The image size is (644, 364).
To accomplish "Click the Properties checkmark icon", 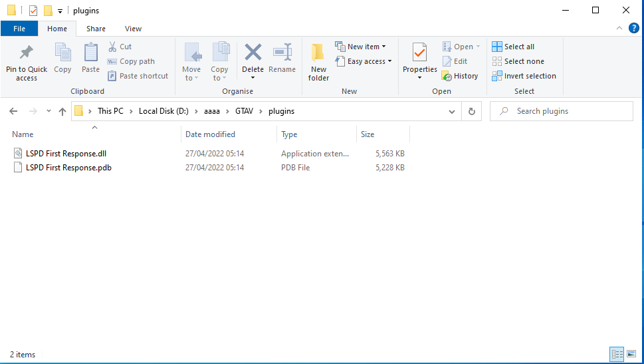I will coord(420,53).
